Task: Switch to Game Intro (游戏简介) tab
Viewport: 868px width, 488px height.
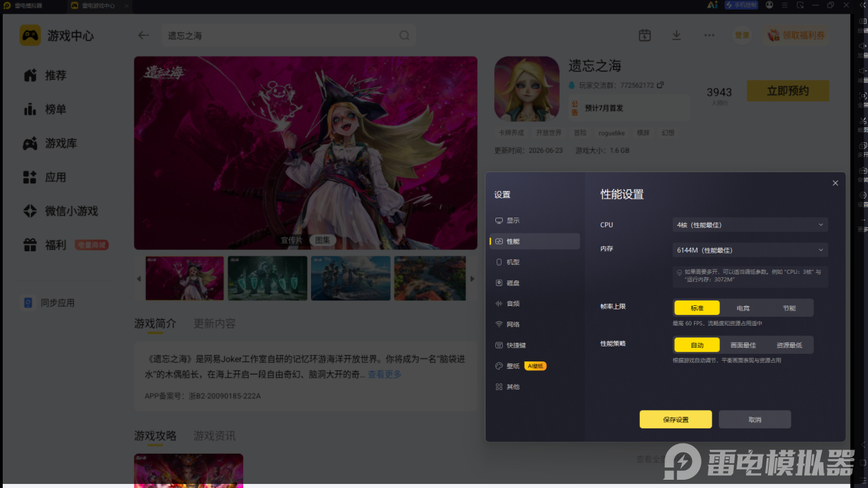Action: tap(155, 323)
